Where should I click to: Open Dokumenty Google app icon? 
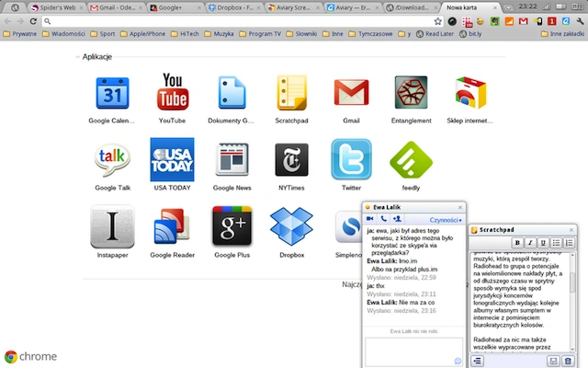(x=232, y=93)
